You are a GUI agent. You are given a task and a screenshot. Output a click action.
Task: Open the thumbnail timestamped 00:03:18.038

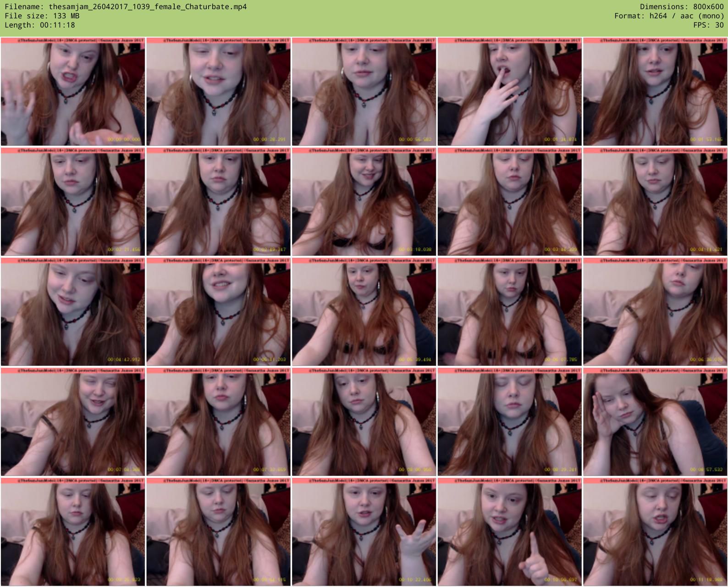tap(364, 202)
